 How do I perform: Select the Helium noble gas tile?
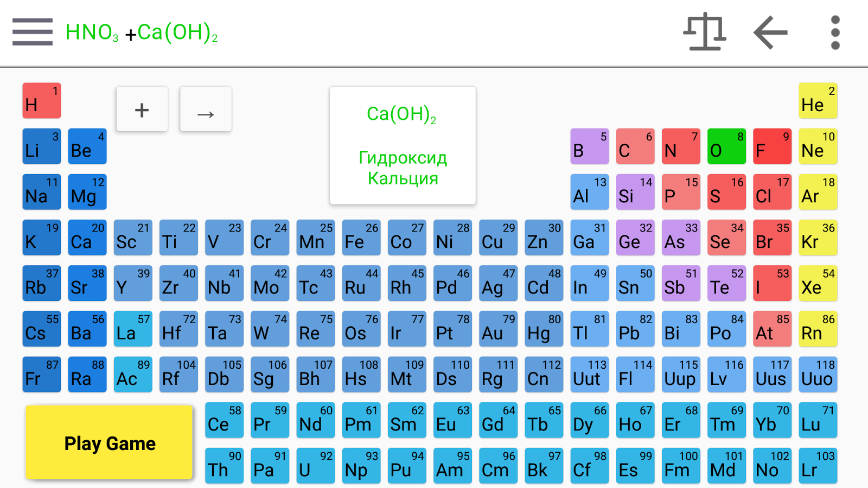tap(818, 101)
